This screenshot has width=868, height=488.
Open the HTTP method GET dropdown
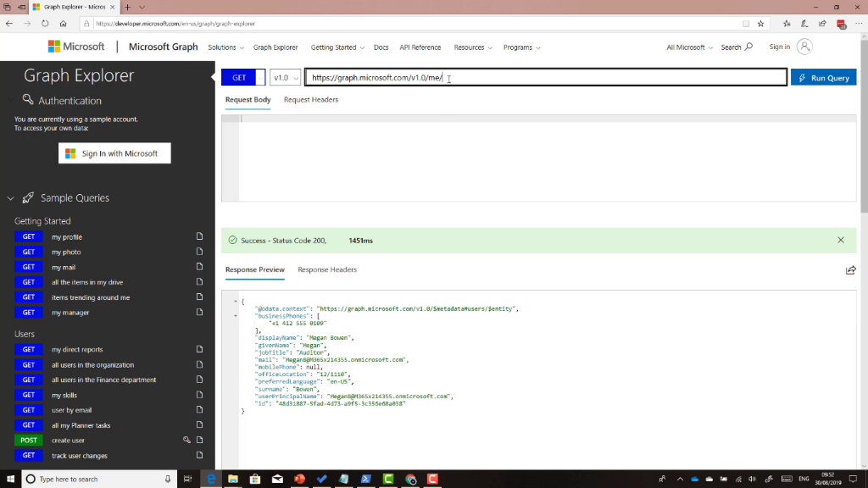click(x=259, y=77)
